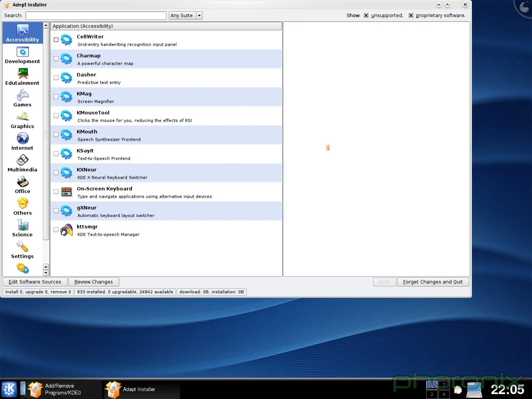
Task: Click the 22:05 clock
Action: [x=508, y=389]
